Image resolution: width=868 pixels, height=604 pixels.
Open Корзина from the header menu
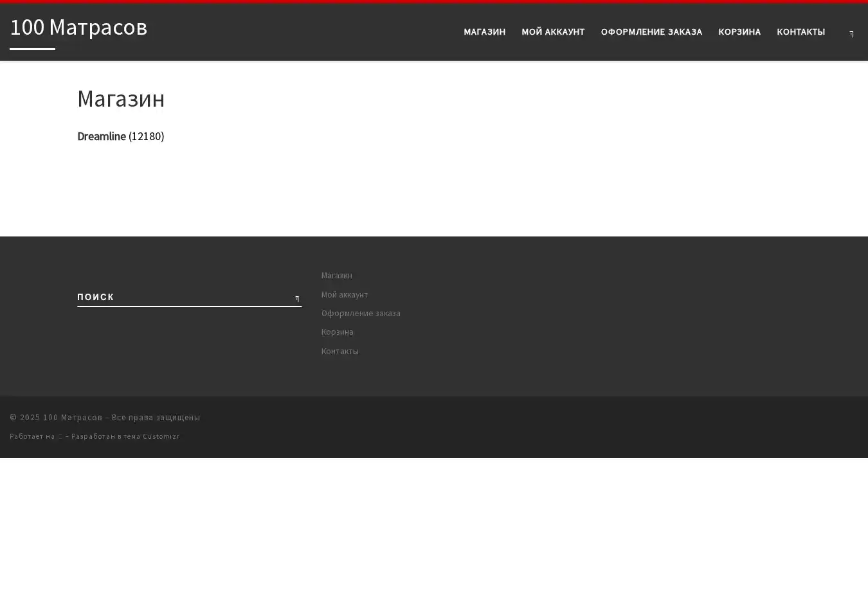[739, 32]
